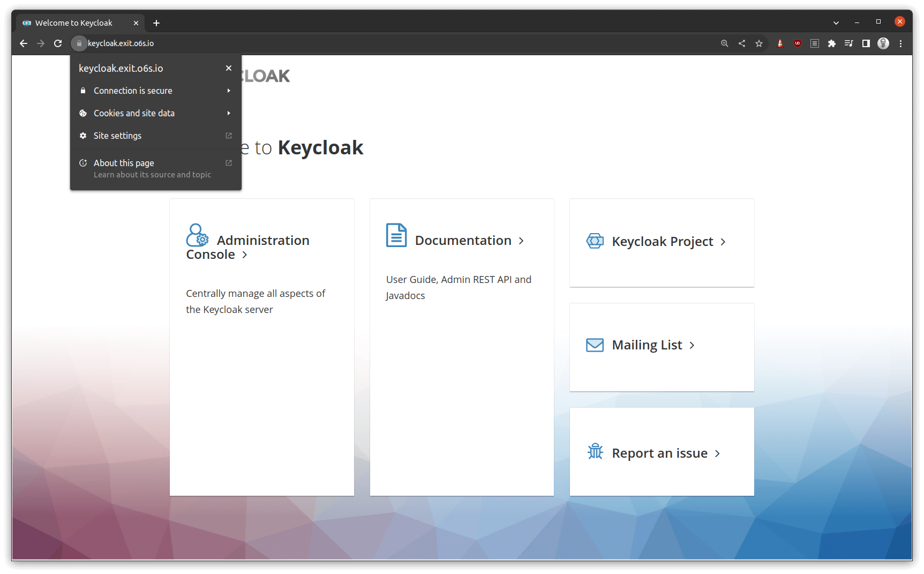This screenshot has height=574, width=924.
Task: Click the URL keycloak.exit.o6s.io in address bar
Action: click(121, 43)
